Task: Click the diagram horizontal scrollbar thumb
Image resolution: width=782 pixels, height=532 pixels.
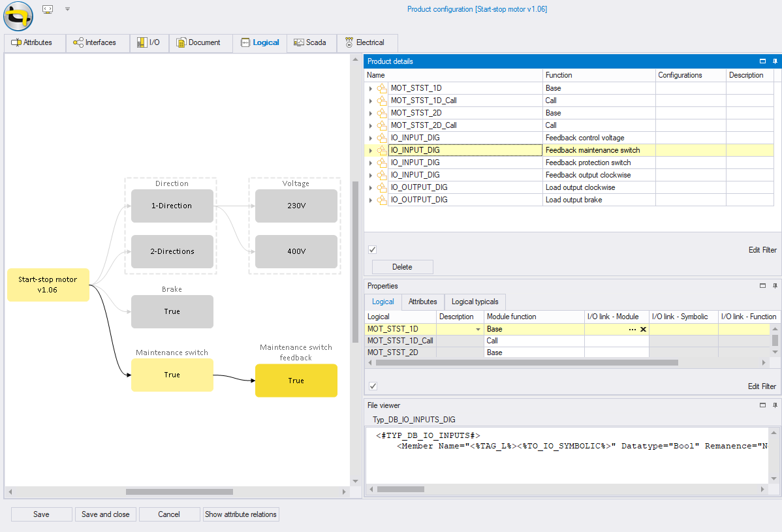Action: pos(180,492)
